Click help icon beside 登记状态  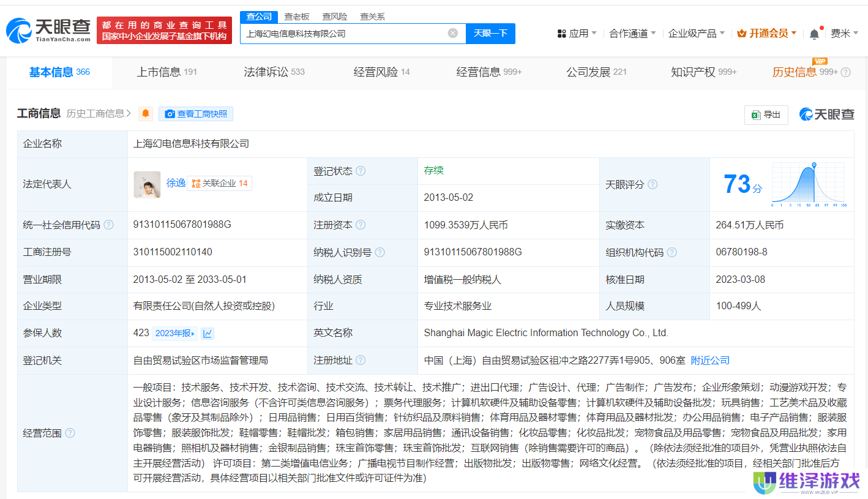click(361, 171)
